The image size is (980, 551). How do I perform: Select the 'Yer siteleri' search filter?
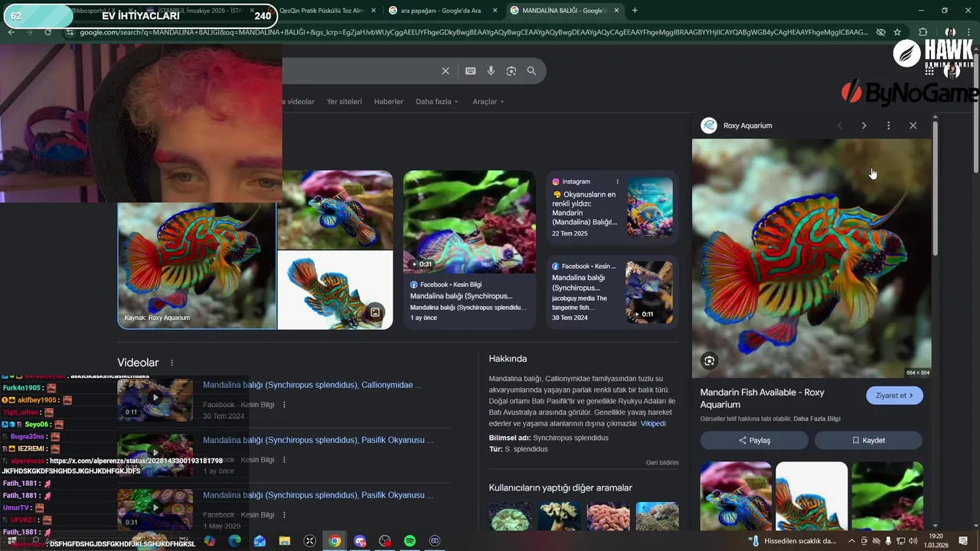(345, 102)
